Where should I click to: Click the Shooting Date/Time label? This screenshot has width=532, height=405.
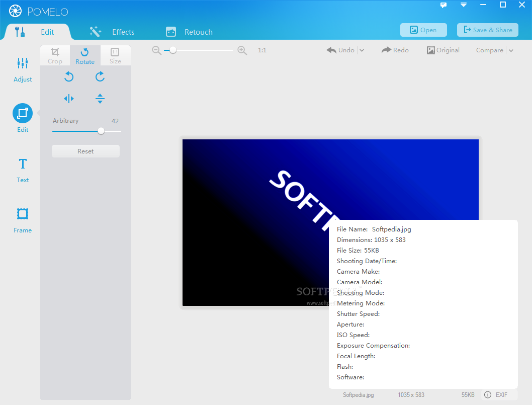(367, 261)
